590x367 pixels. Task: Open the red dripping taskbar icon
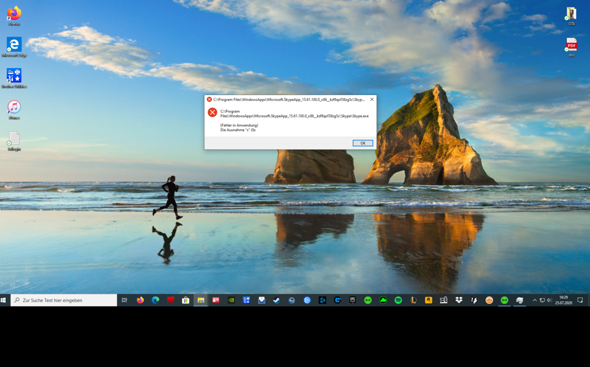[170, 300]
